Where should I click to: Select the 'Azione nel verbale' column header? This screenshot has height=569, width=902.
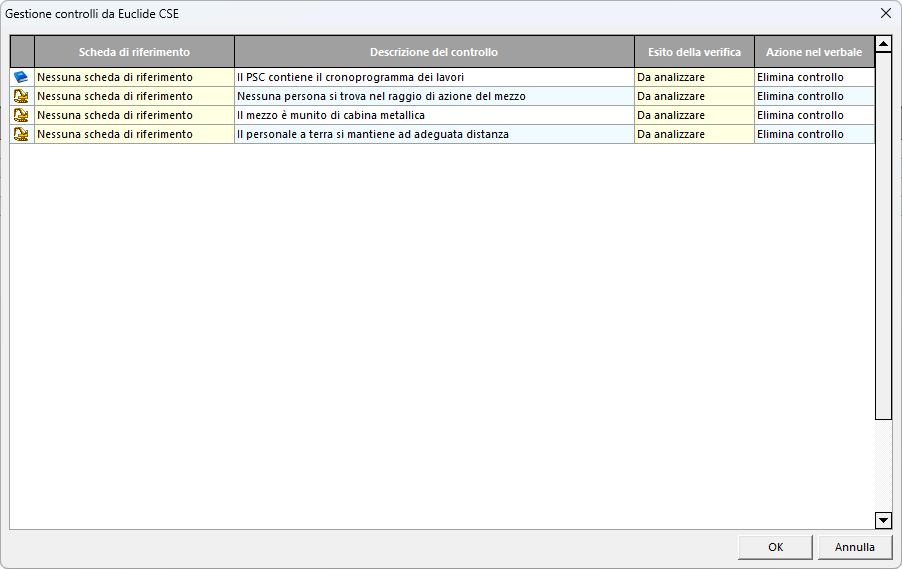click(x=813, y=52)
